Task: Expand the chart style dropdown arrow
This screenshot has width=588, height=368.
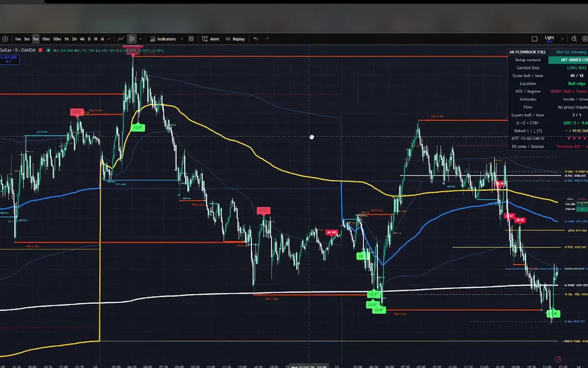Action: pos(141,39)
